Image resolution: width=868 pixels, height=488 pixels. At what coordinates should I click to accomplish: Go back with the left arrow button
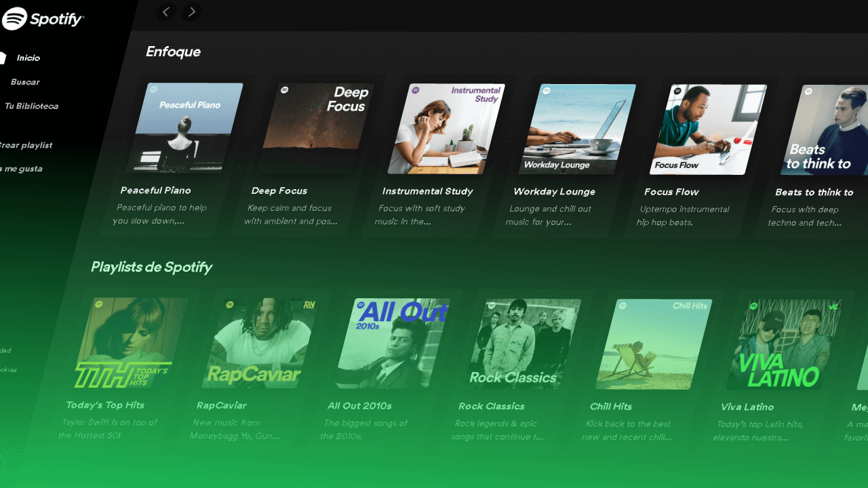[166, 11]
